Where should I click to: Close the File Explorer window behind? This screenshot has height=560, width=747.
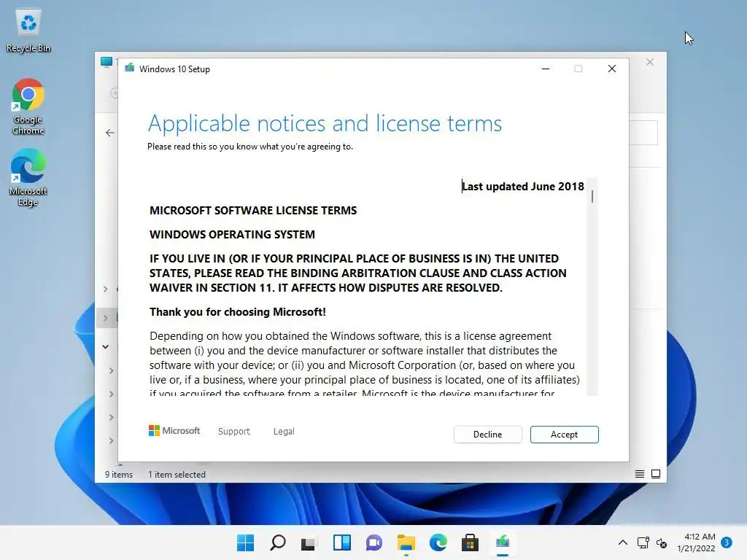tap(650, 63)
